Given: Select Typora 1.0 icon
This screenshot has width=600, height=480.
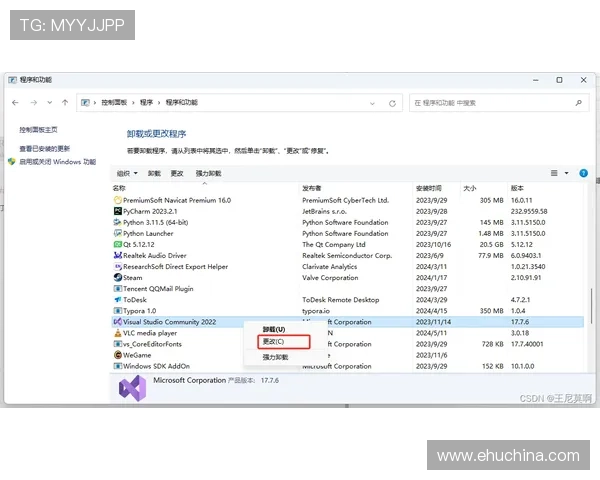Looking at the screenshot, I should tap(118, 311).
